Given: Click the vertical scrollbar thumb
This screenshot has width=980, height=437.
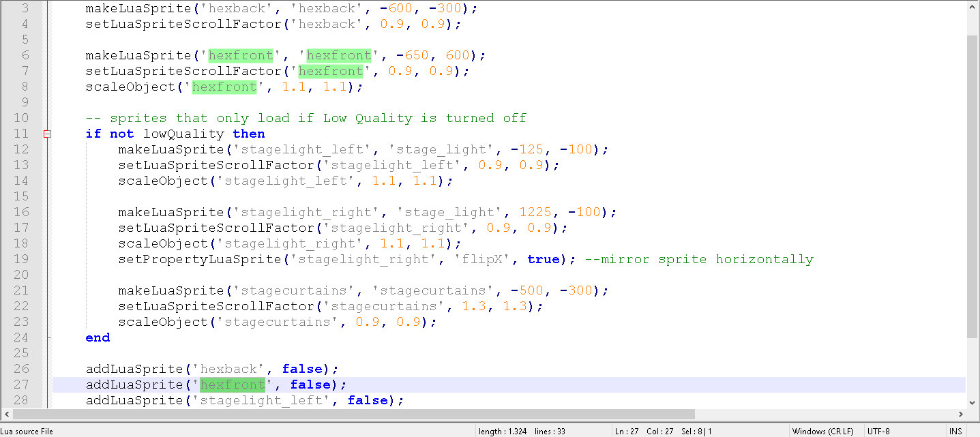Looking at the screenshot, I should point(972,185).
